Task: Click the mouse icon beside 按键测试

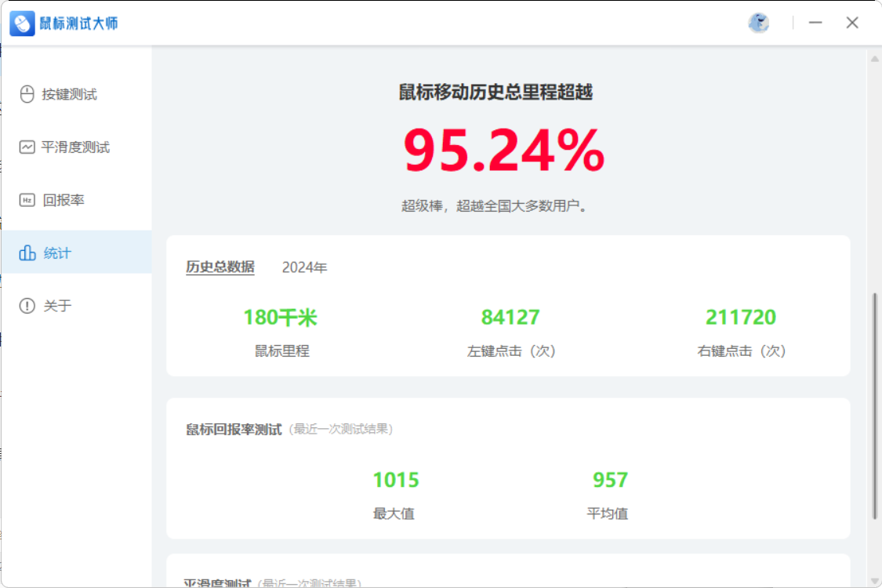Action: click(27, 94)
